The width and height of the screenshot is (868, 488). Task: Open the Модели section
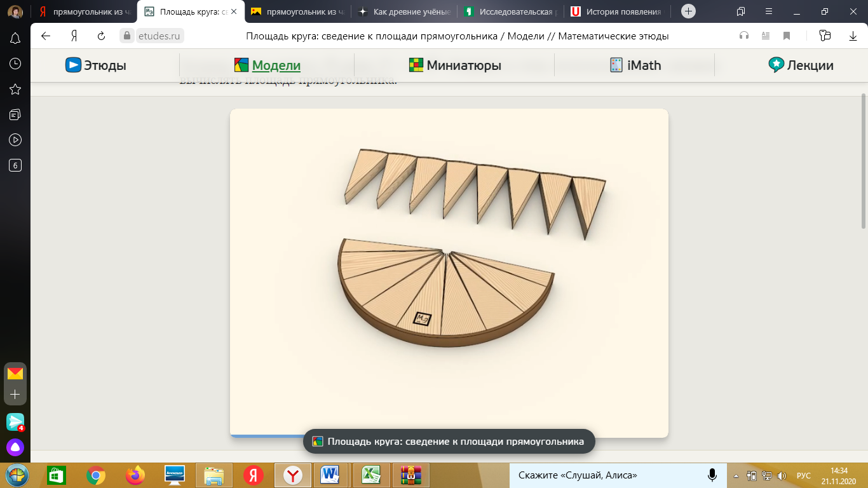pyautogui.click(x=268, y=65)
